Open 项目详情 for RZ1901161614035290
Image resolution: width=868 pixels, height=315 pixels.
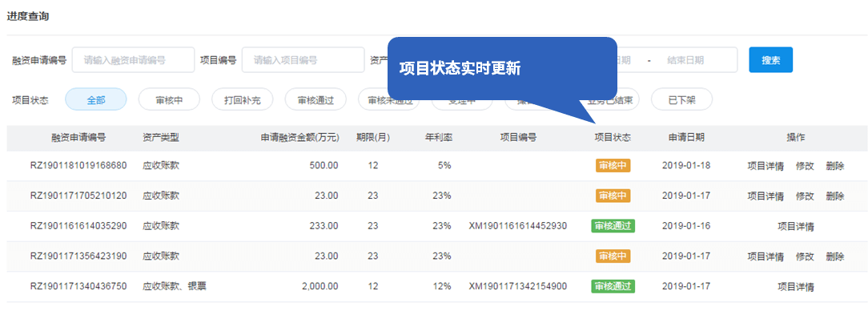(795, 226)
